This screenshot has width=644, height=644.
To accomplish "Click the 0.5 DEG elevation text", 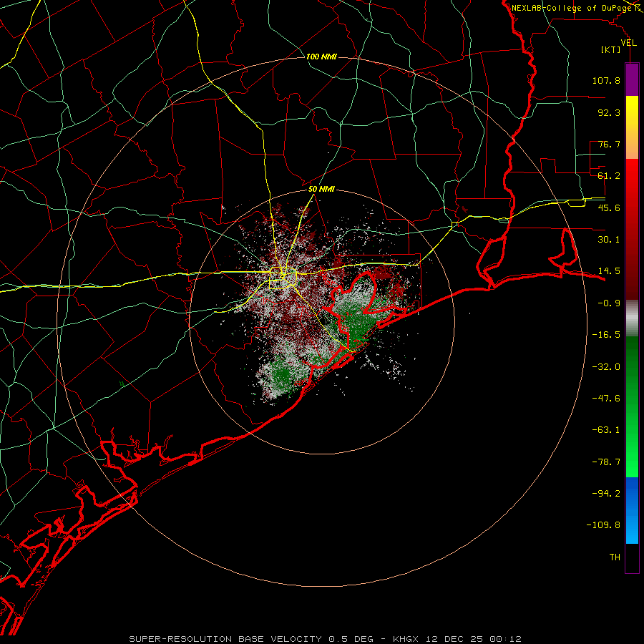I will 351,639.
